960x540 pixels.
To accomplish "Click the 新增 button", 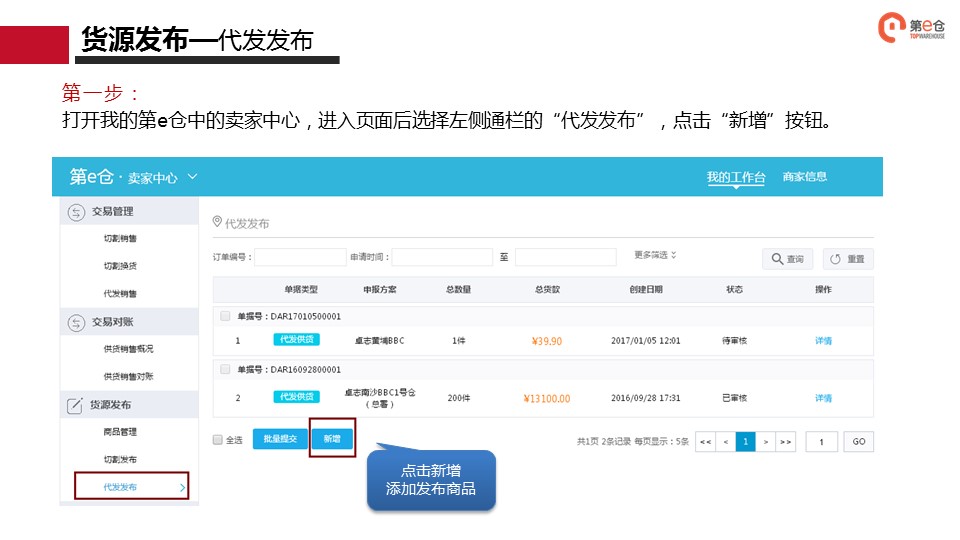I will click(x=332, y=439).
